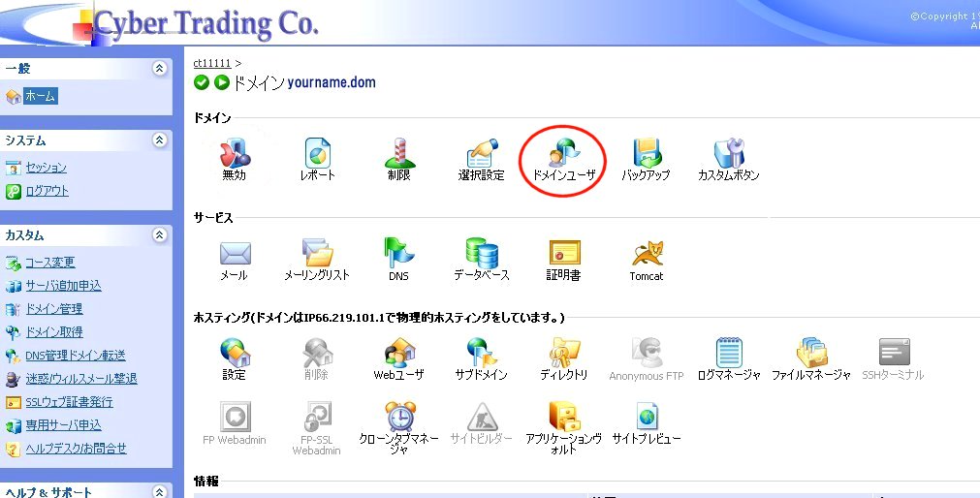Click the Tomcat service icon

[647, 255]
